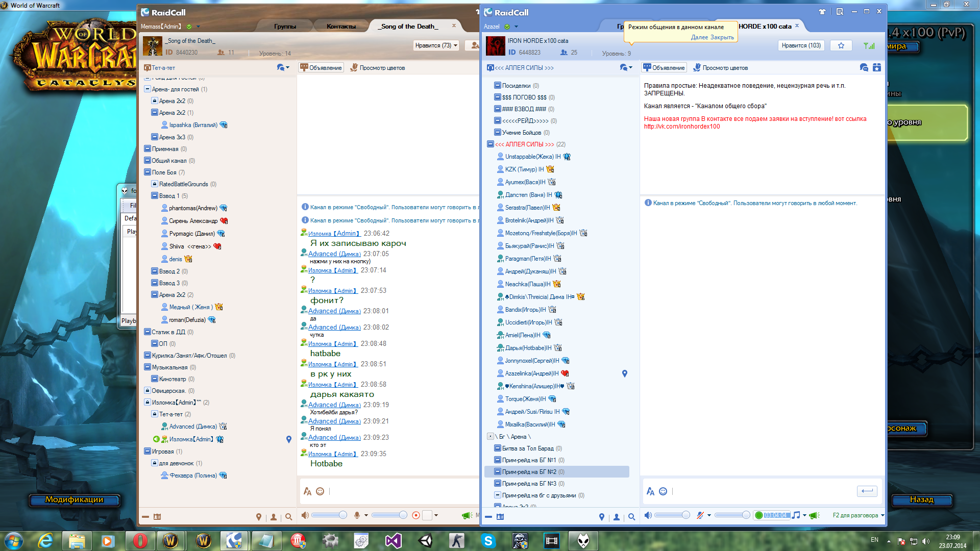980x551 pixels.
Task: Click Далее in the tooltip
Action: coord(699,37)
